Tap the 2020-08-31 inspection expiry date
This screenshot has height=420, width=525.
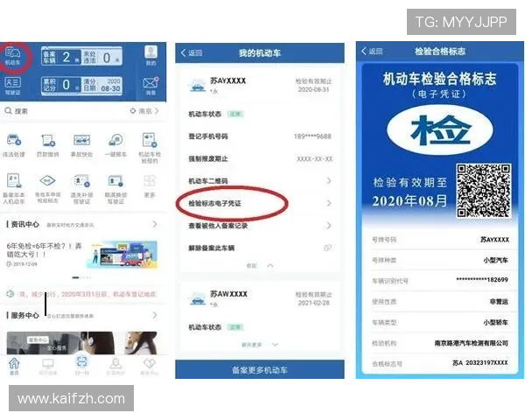(x=314, y=89)
